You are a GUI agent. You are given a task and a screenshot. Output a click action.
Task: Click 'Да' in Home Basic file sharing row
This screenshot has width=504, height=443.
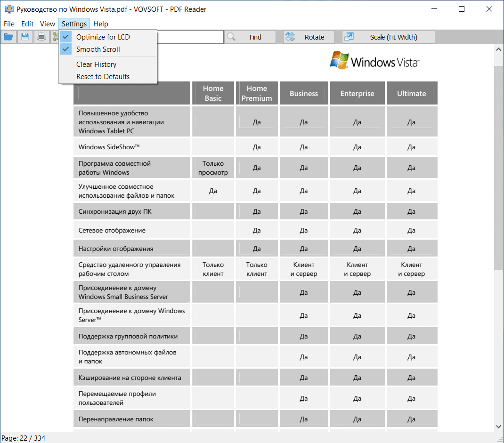[x=213, y=191]
